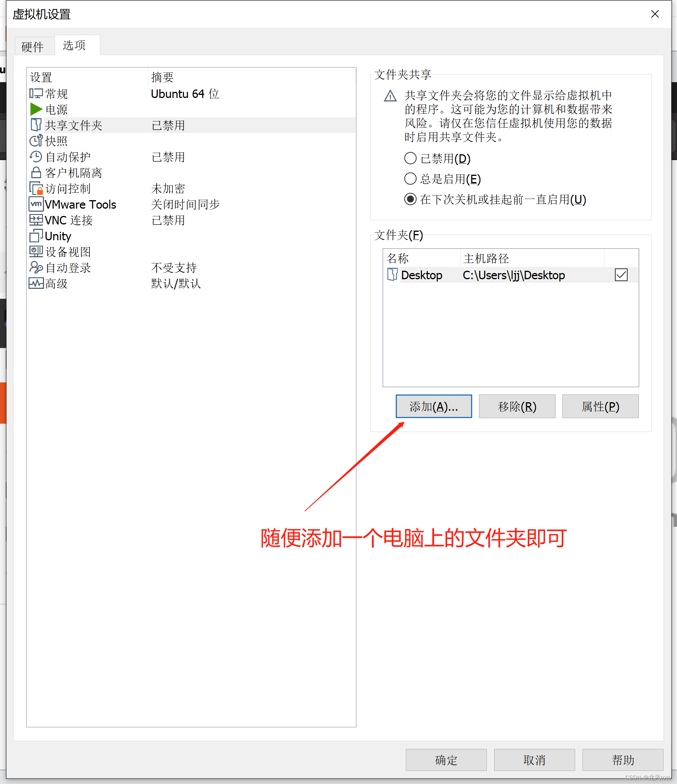Click the 关闭时间同步 summary text
Viewport: 677px width, 784px height.
185,204
